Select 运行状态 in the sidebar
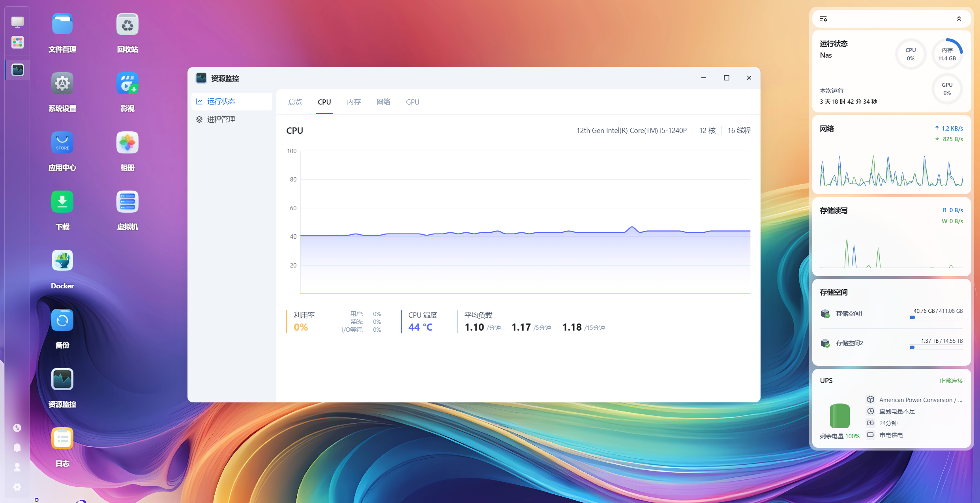The height and width of the screenshot is (503, 980). [x=221, y=101]
